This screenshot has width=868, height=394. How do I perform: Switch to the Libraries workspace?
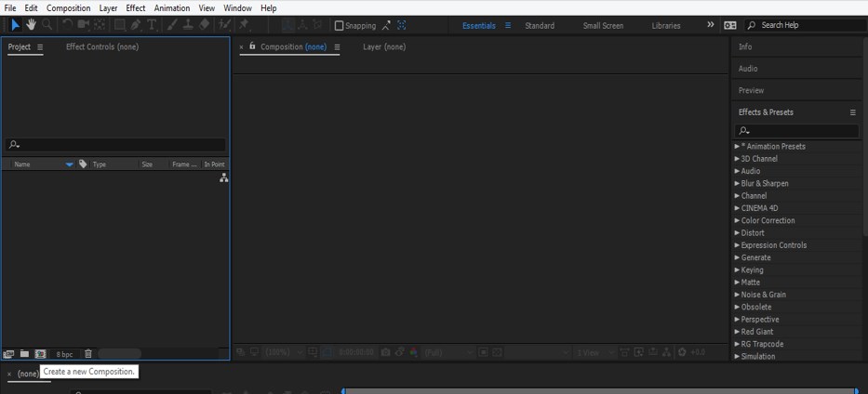tap(666, 25)
